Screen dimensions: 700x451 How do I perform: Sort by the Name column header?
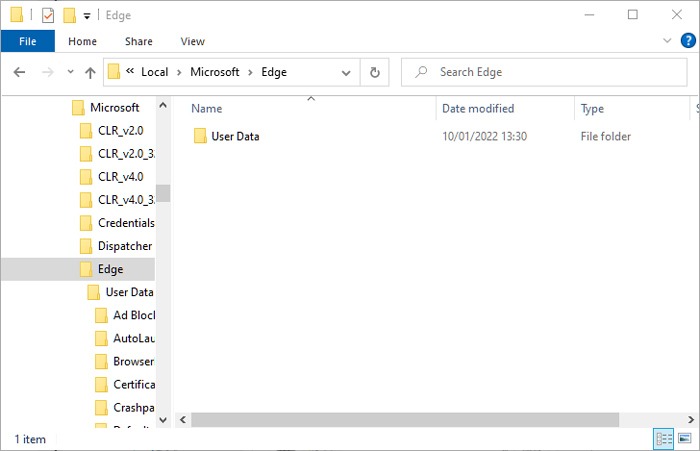207,109
